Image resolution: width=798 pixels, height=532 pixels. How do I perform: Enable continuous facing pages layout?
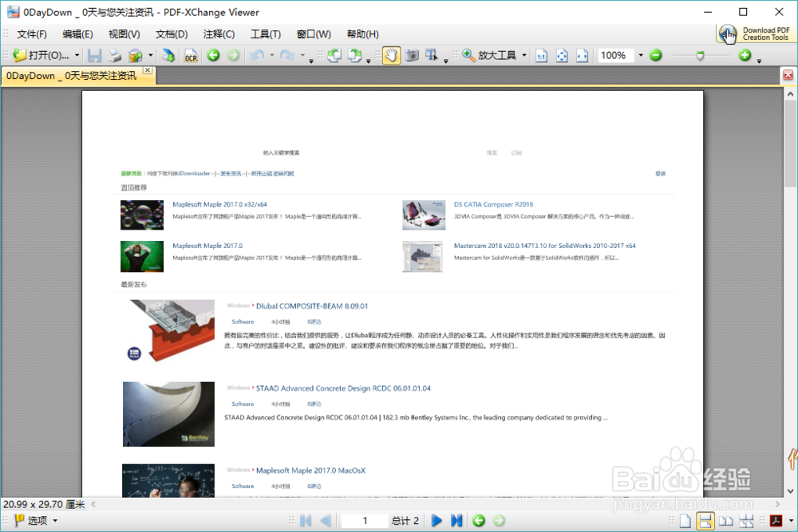(746, 520)
